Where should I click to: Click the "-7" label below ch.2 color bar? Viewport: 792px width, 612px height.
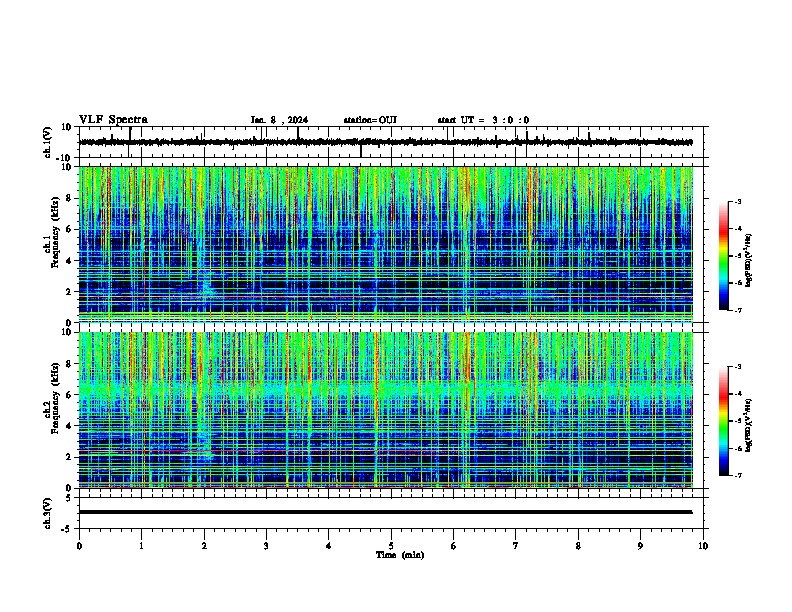click(737, 475)
